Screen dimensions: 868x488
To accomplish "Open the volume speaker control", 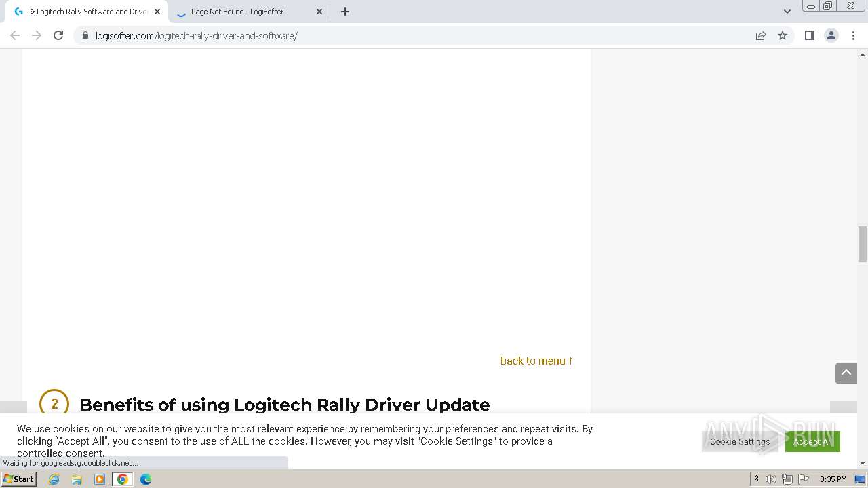I will click(x=771, y=479).
